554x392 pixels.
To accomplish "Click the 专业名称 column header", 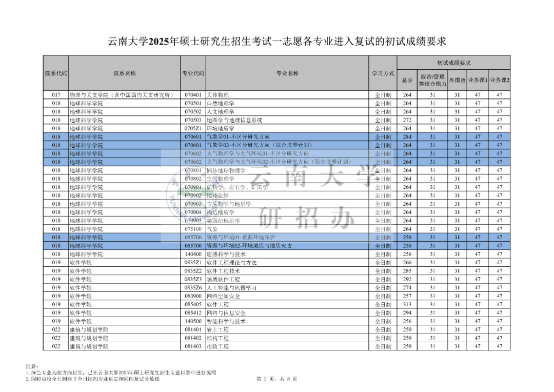I will (287, 73).
